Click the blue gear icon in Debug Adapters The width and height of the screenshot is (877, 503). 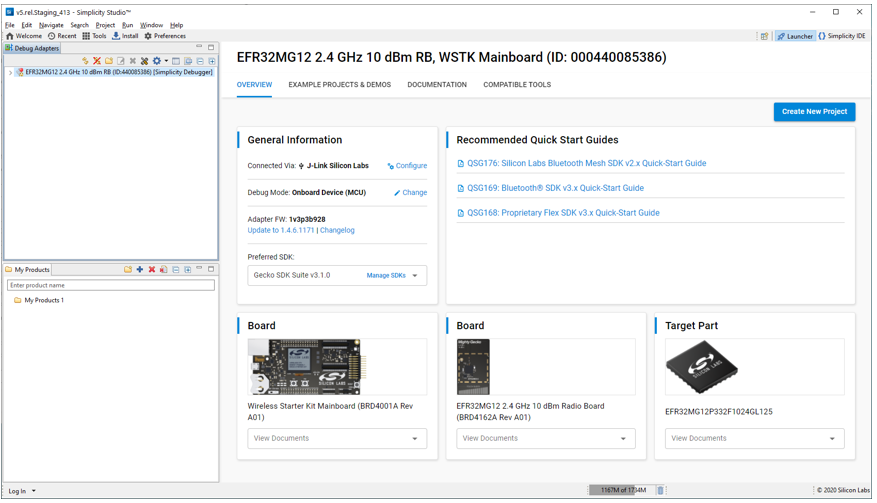point(156,61)
